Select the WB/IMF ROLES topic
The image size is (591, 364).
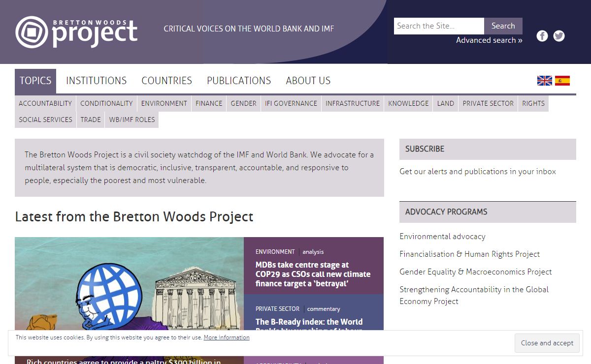point(132,120)
